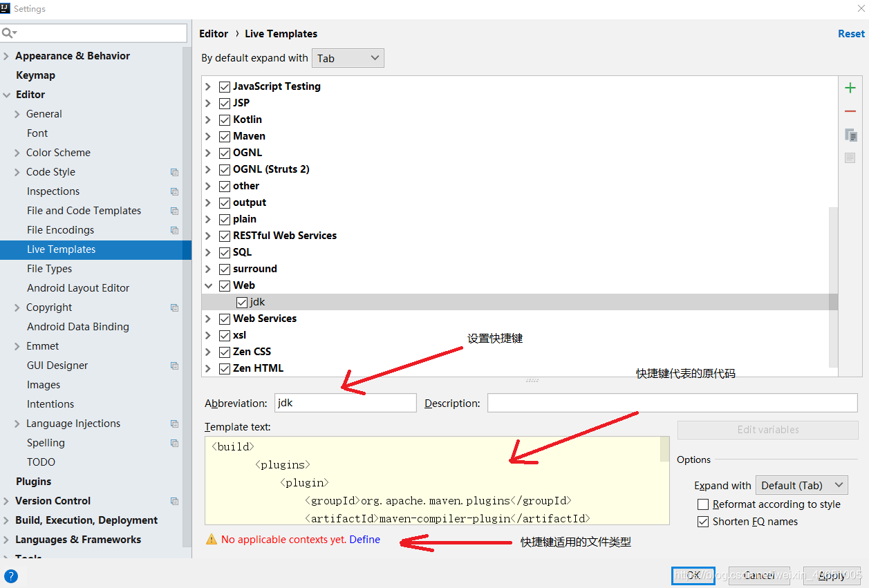Click project-level icon beside Language Injections

tap(174, 424)
